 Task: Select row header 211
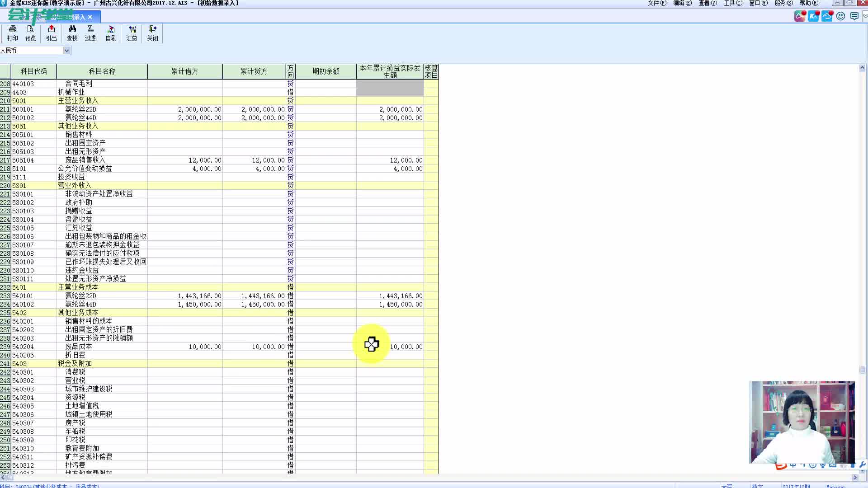pos(5,109)
